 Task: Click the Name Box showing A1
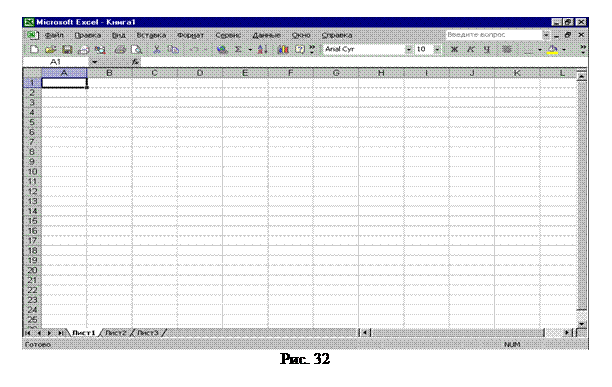(x=56, y=62)
